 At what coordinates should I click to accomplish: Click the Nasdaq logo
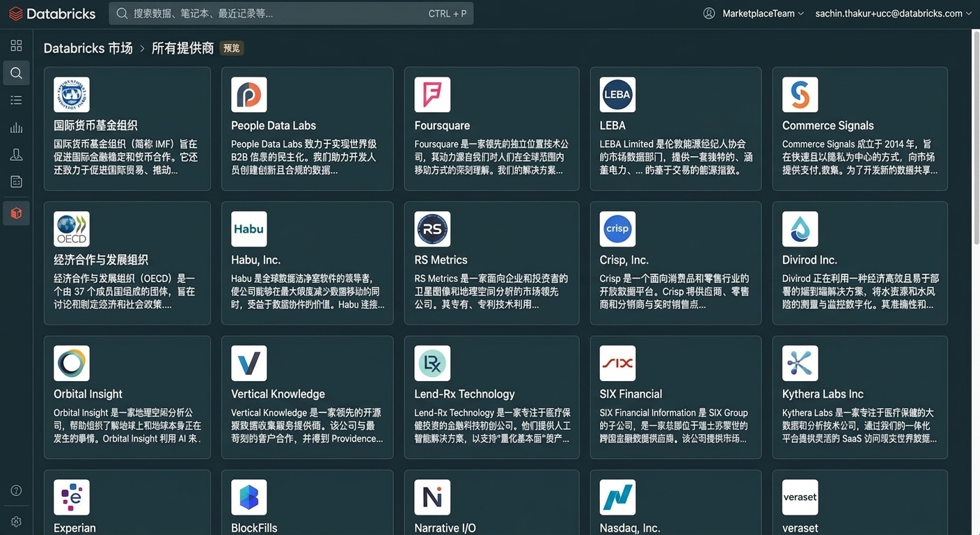point(617,497)
